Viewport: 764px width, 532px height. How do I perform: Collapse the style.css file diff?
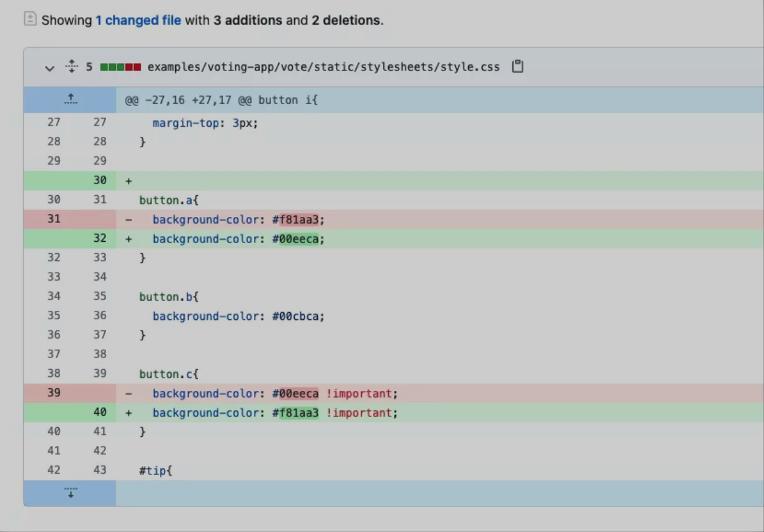click(50, 67)
